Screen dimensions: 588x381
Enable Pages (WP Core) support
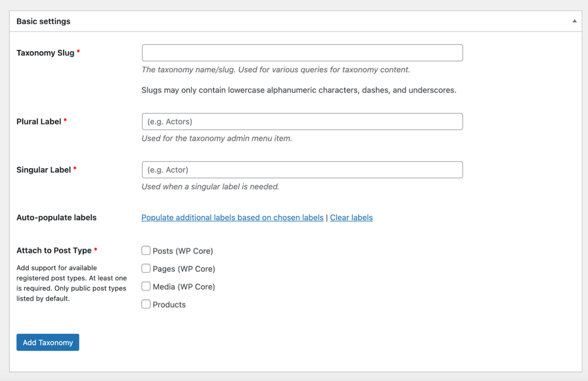click(146, 269)
